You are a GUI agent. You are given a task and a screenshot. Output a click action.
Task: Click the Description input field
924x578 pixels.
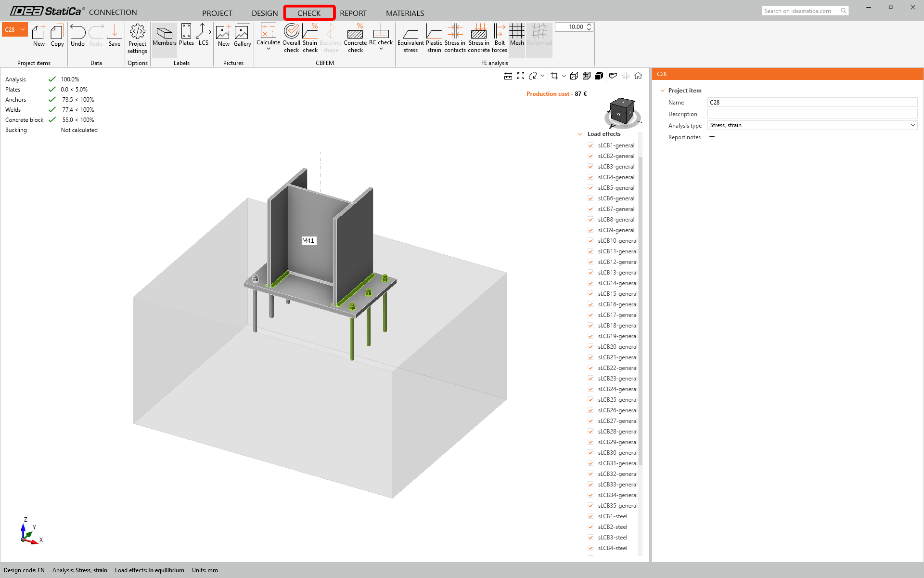[812, 114]
